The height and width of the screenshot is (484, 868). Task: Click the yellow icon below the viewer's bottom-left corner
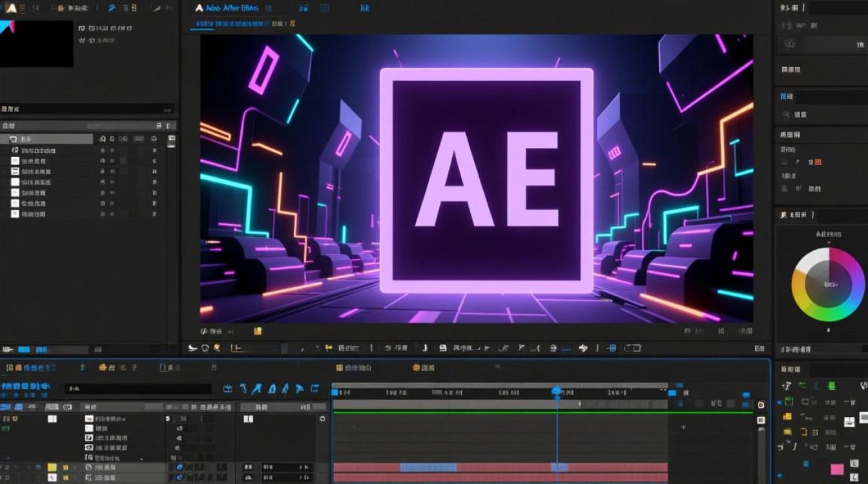click(x=258, y=331)
